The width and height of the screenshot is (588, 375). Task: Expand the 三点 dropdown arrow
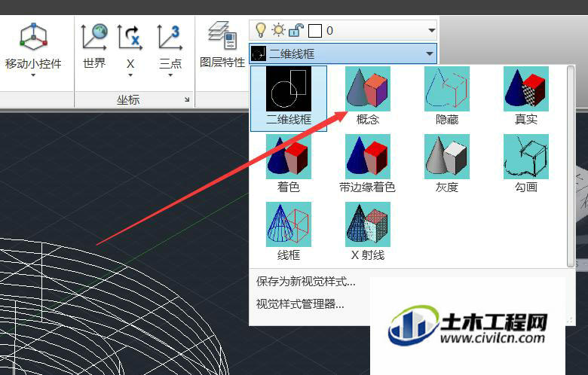tap(170, 75)
